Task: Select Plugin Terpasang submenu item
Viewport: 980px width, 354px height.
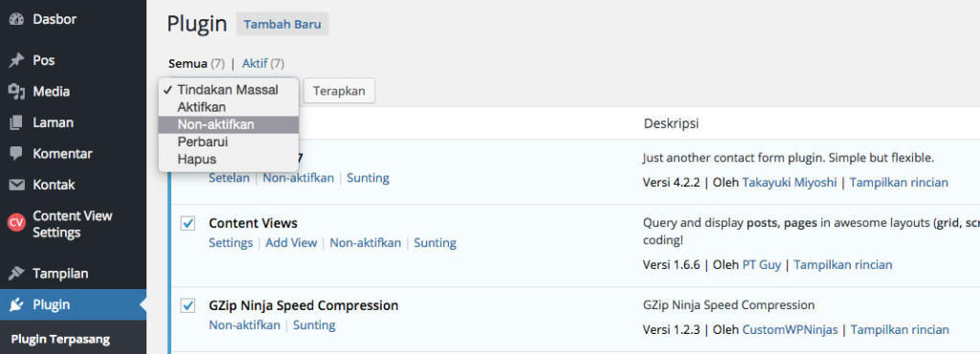Action: point(60,340)
